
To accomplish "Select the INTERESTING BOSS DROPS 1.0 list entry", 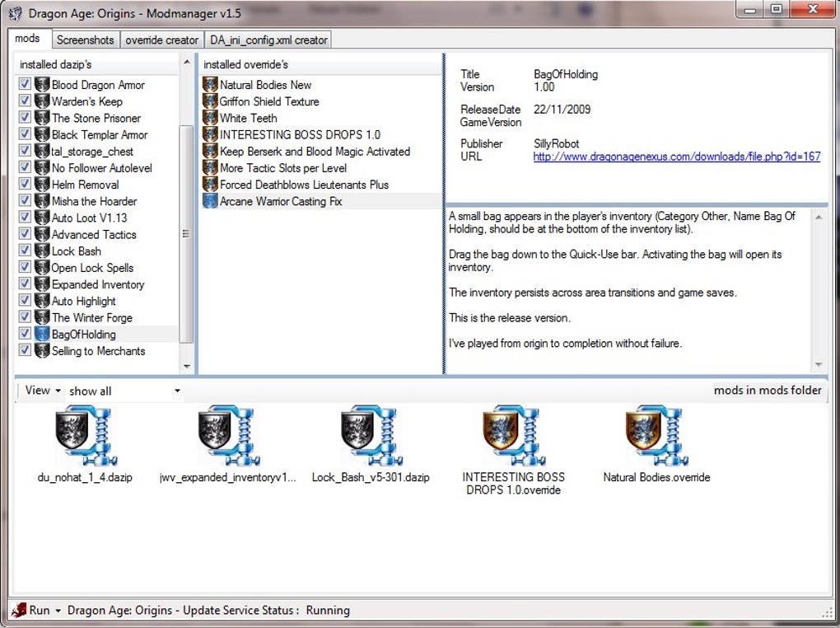I will coord(300,134).
